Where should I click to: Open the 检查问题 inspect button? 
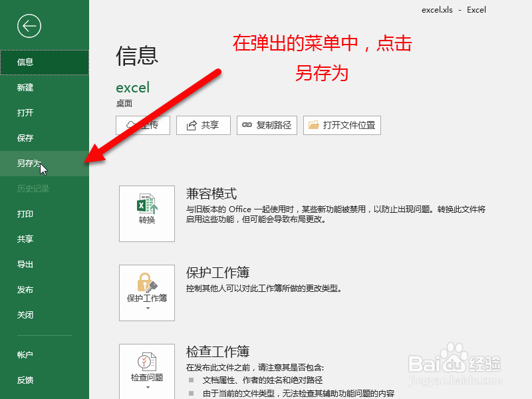(147, 372)
